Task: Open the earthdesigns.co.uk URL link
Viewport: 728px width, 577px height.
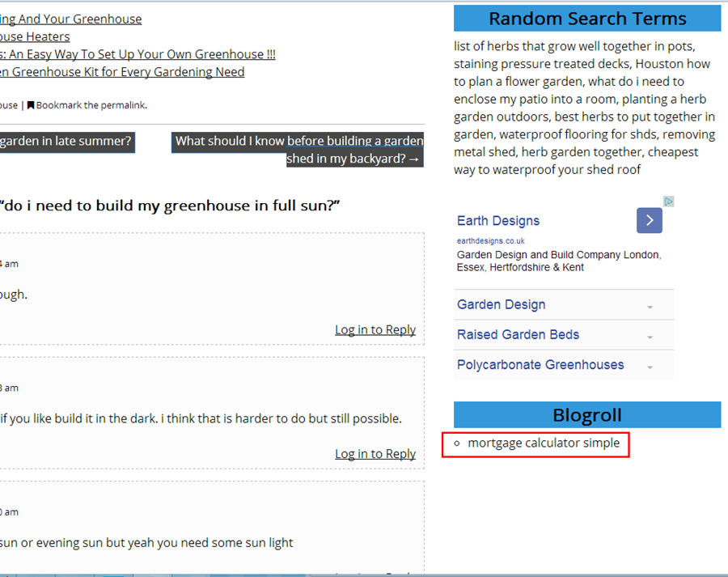Action: pos(491,240)
